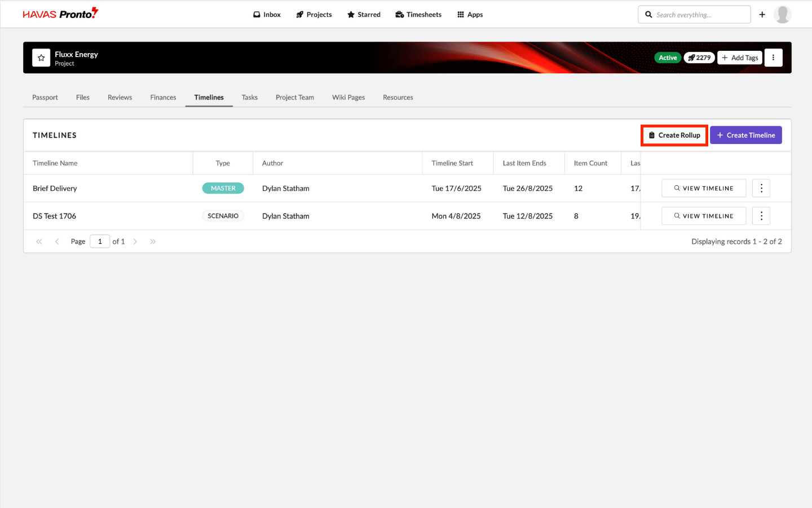Select the DS Test 1706 timeline name
The width and height of the screenshot is (812, 508).
[x=54, y=216]
